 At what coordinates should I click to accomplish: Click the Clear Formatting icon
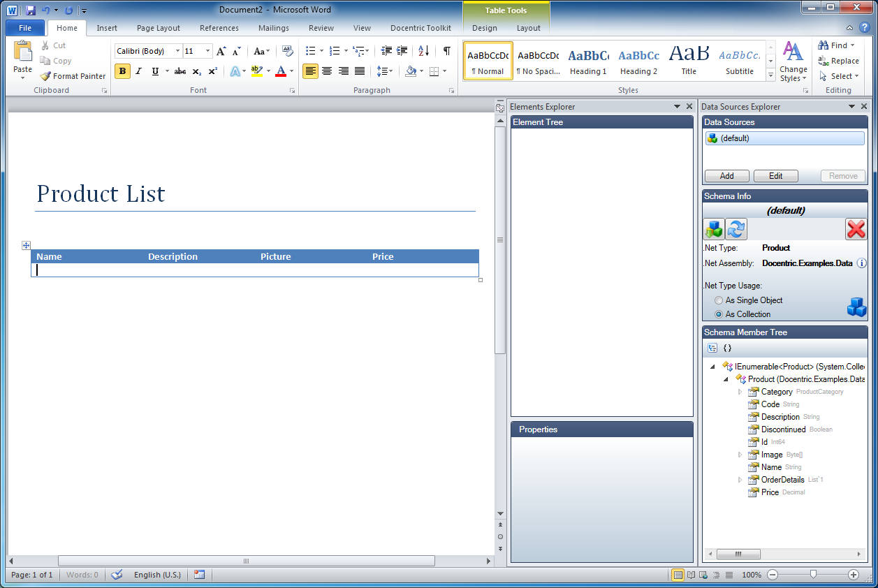point(288,51)
